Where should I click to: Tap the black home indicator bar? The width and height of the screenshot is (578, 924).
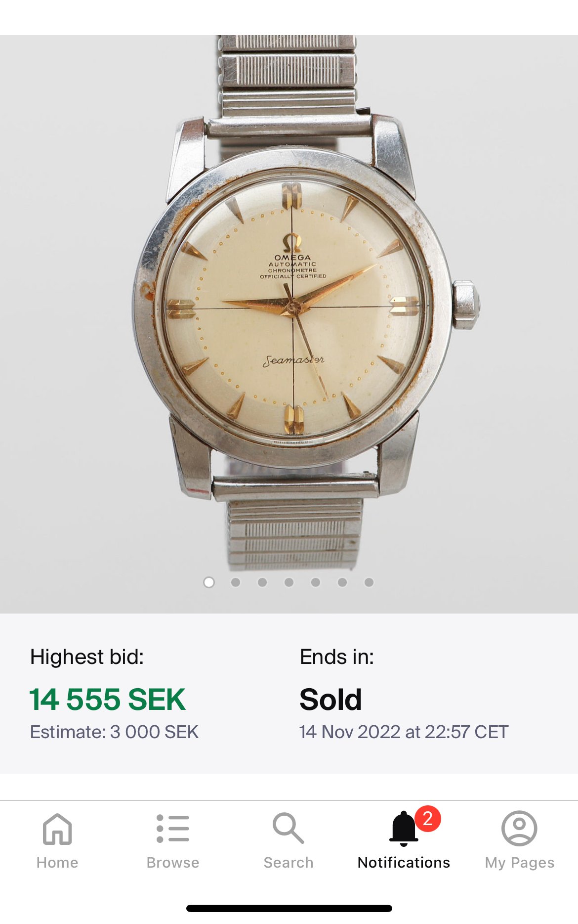coord(289,908)
